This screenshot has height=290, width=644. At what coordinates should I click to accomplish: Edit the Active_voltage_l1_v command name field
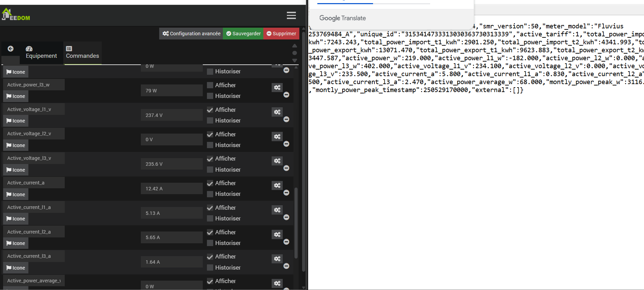coord(34,109)
